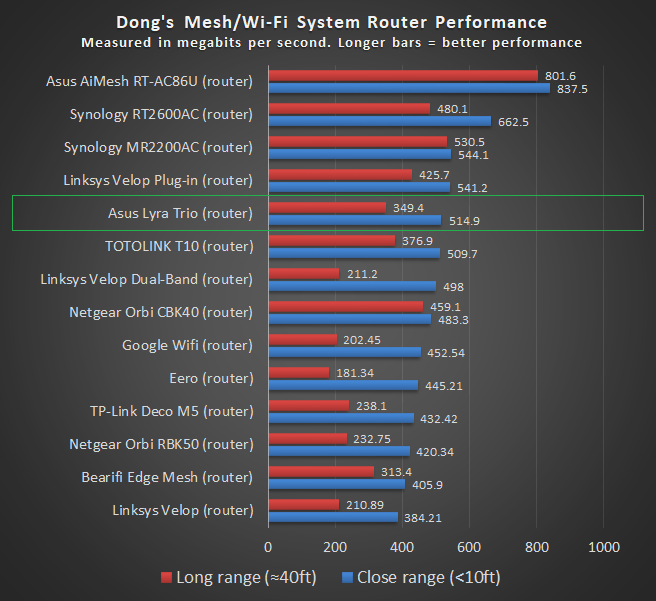The width and height of the screenshot is (656, 601).
Task: Click the blue 541.2 bar for Velop Plug-in
Action: pyautogui.click(x=360, y=187)
